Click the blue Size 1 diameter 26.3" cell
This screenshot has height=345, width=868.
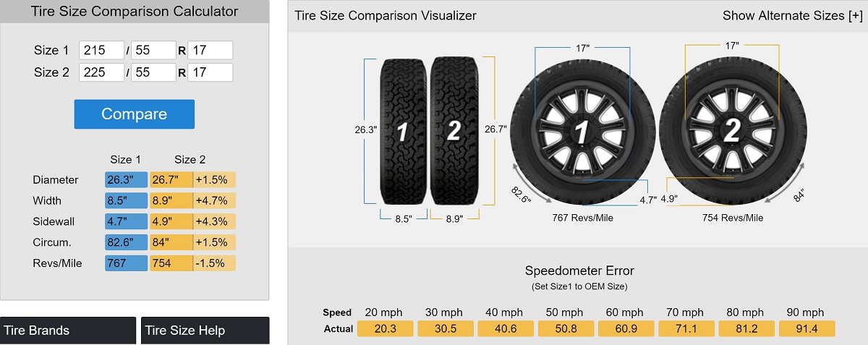pyautogui.click(x=126, y=180)
